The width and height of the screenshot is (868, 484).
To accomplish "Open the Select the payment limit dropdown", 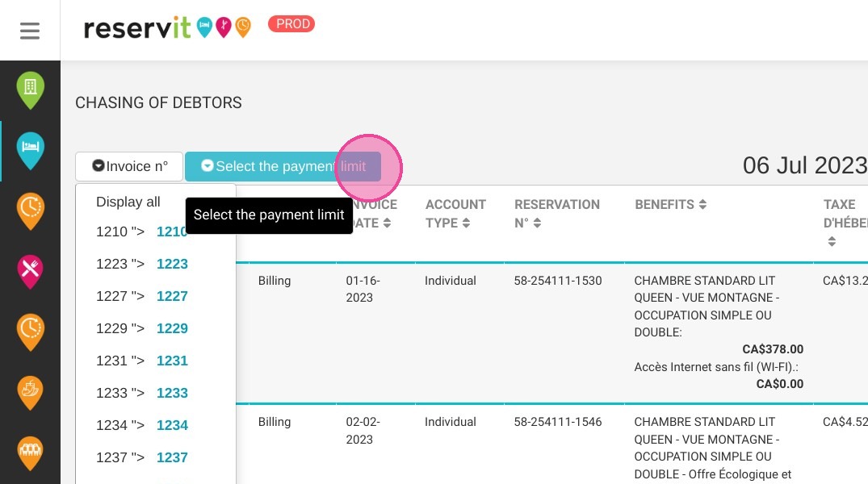I will point(283,166).
